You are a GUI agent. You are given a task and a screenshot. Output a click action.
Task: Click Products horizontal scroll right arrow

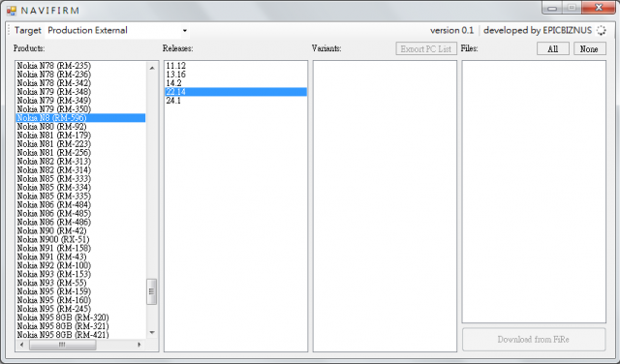click(139, 345)
